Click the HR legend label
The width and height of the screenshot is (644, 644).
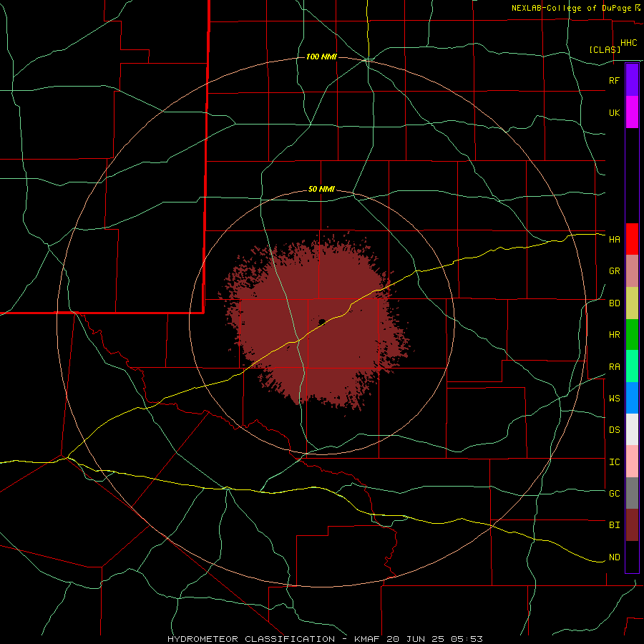(614, 335)
